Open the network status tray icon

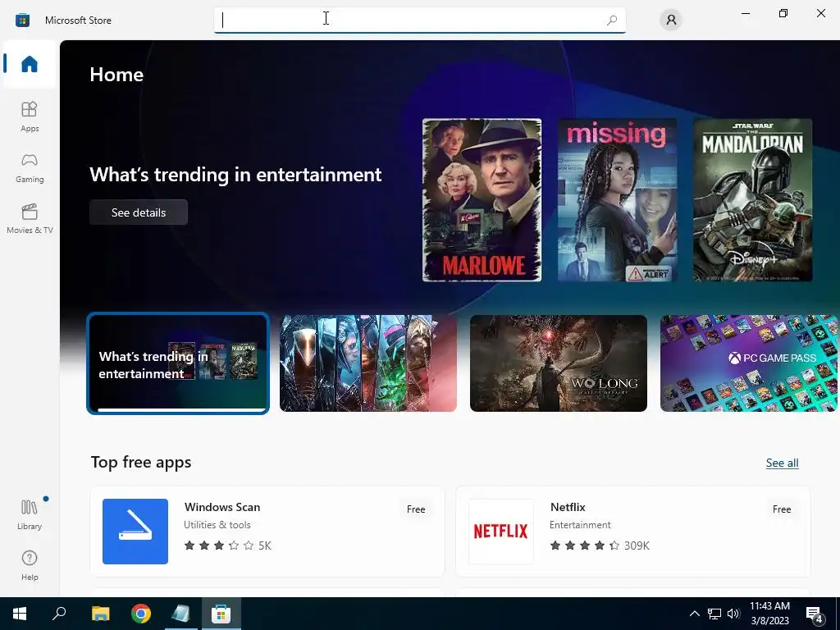click(x=714, y=614)
